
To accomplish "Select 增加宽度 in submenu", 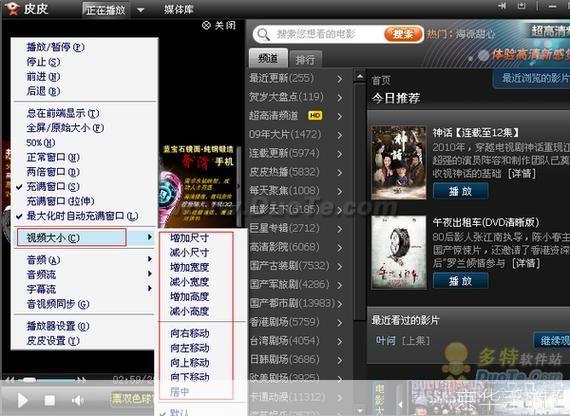I will tap(189, 267).
